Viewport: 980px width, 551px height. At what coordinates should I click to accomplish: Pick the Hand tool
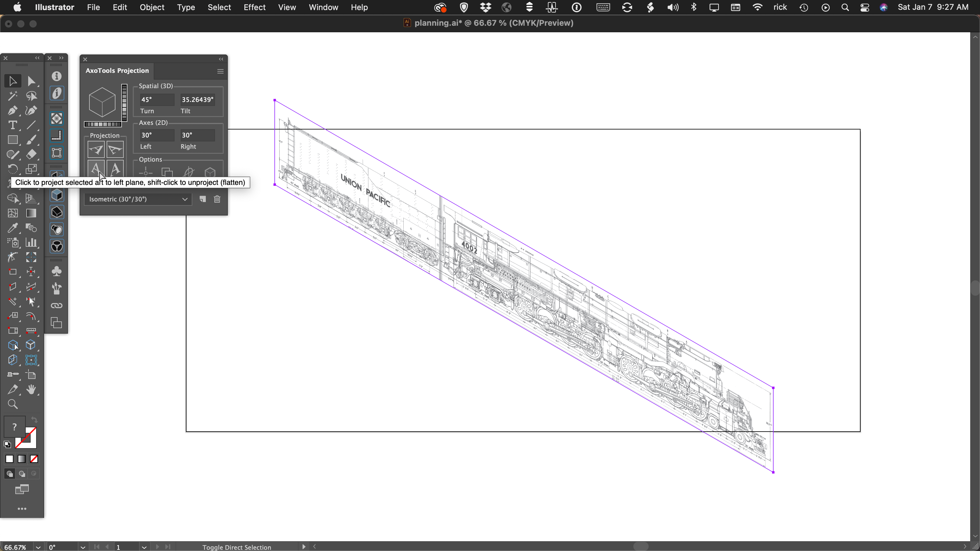point(31,389)
